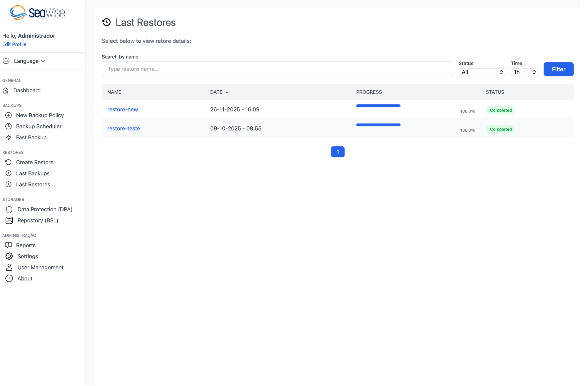Screen dimensions: 588x386
Task: Toggle the DATE column sort order
Action: point(219,92)
